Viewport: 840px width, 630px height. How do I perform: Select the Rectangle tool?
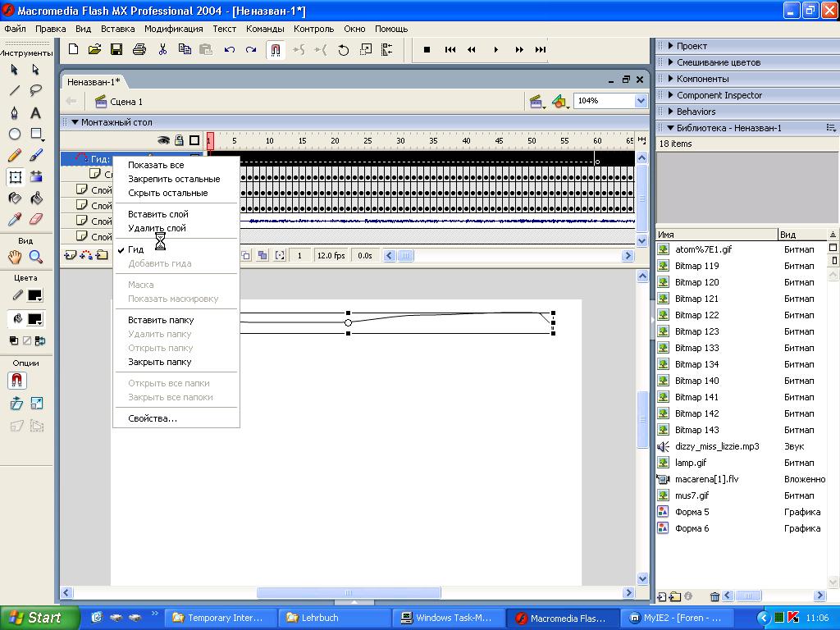coord(36,134)
